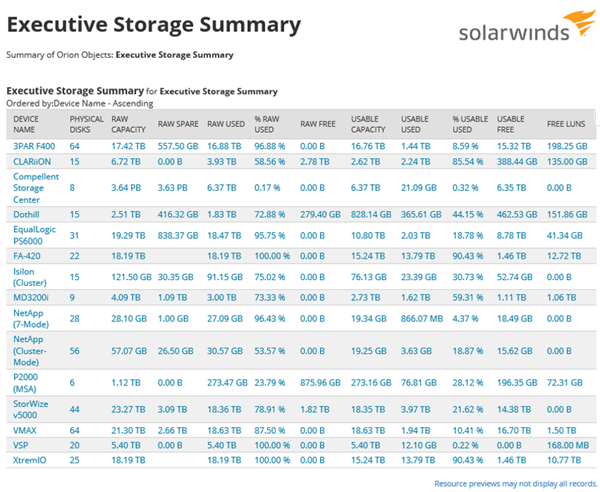
Task: Click the Physical Disks column header
Action: click(x=87, y=124)
